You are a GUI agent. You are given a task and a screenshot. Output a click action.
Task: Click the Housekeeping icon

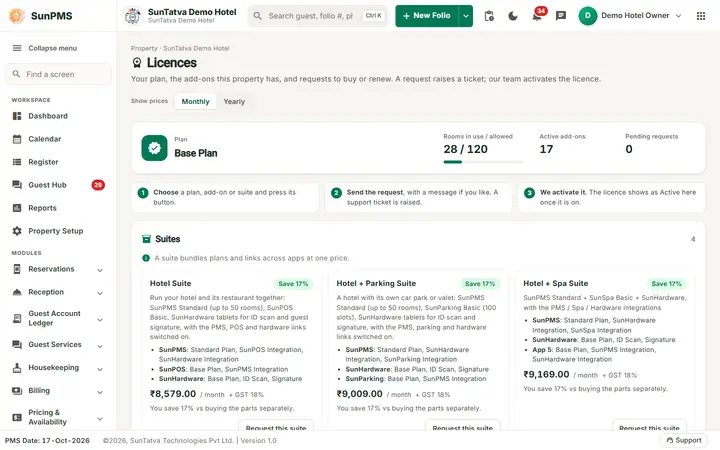17,368
